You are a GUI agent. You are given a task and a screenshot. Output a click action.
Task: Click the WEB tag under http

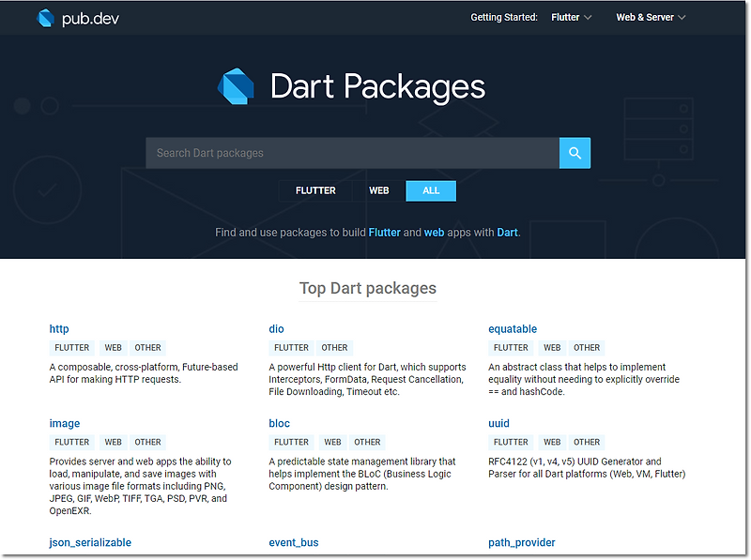(x=113, y=347)
